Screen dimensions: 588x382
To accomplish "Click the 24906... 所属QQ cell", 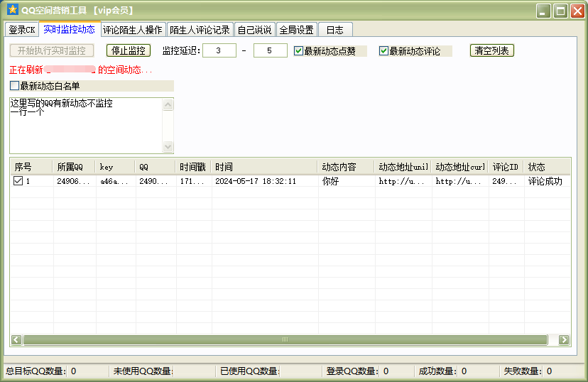I will point(74,182).
